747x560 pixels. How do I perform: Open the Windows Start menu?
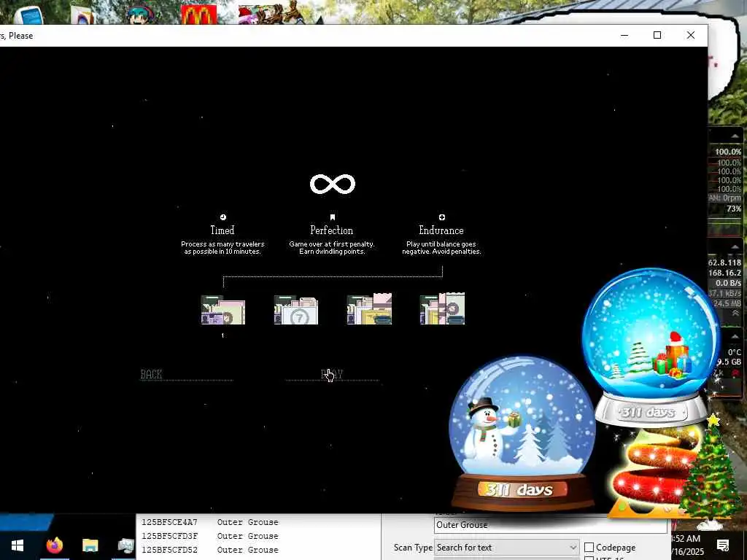tap(18, 545)
